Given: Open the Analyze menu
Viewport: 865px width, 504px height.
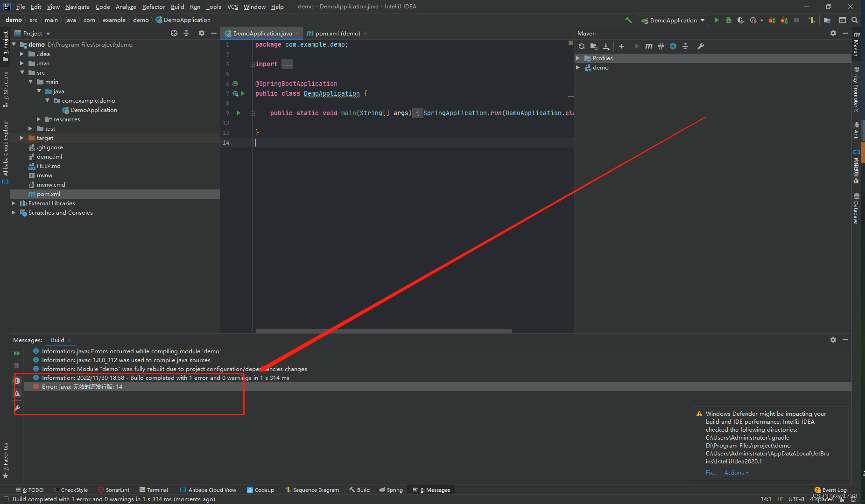Looking at the screenshot, I should (126, 7).
